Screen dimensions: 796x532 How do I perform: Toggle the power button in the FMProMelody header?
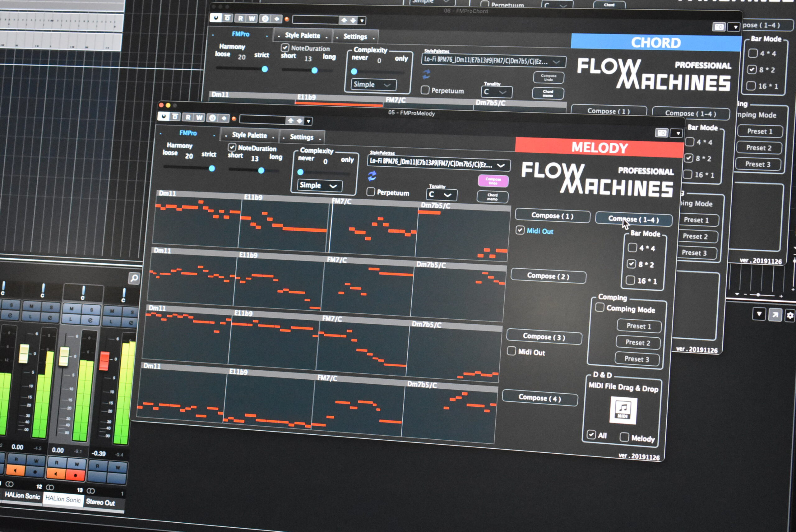(164, 117)
